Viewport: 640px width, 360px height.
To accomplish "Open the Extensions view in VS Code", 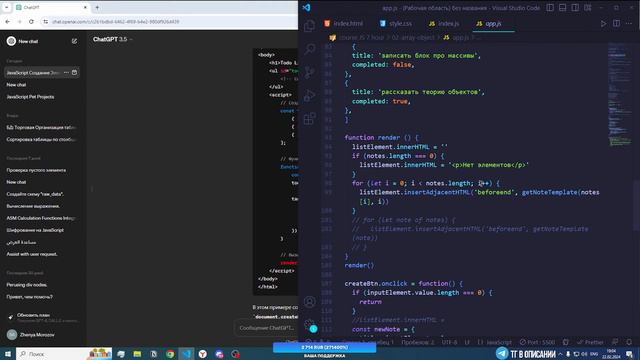I will [309, 119].
